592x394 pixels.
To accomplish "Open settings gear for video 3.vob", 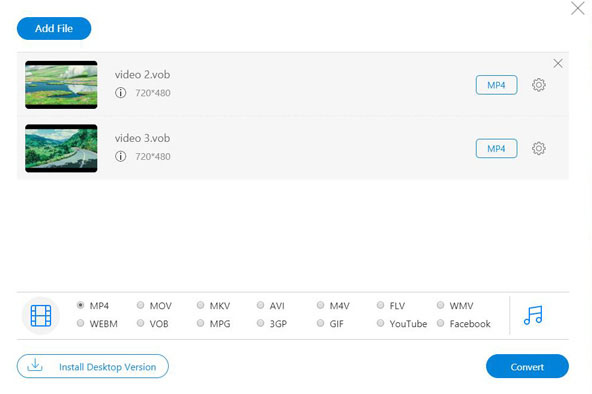I will pyautogui.click(x=538, y=148).
